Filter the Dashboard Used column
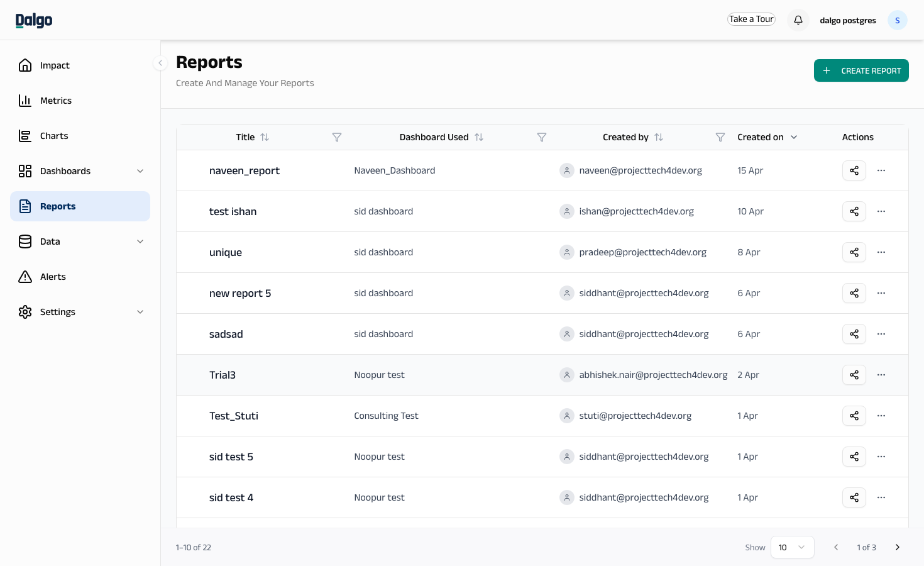Viewport: 924px width, 566px height. point(542,137)
